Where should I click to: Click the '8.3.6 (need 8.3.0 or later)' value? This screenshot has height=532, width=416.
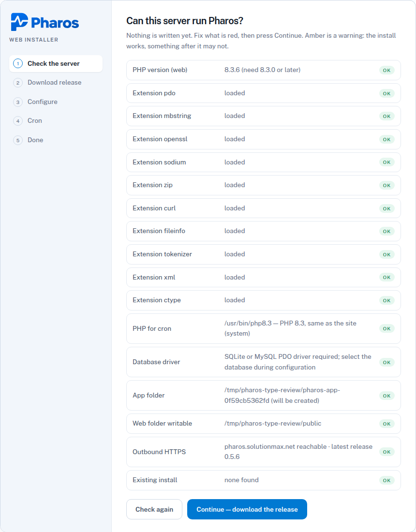pos(262,70)
